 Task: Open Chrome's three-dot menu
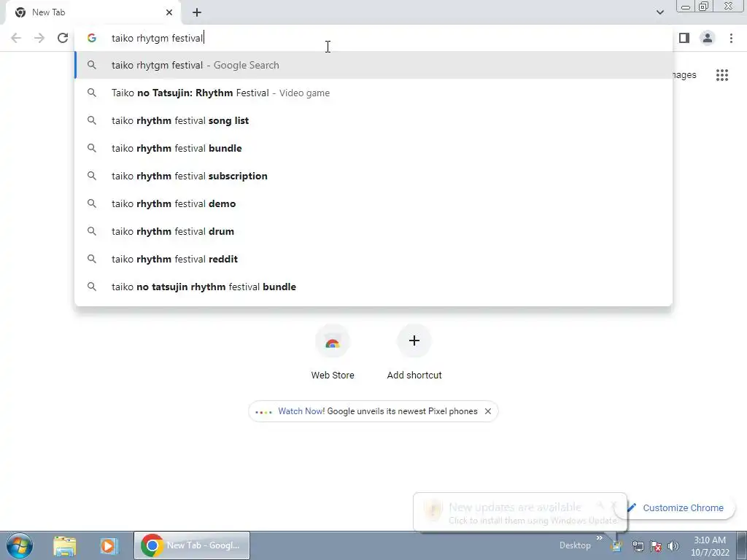[x=731, y=38]
